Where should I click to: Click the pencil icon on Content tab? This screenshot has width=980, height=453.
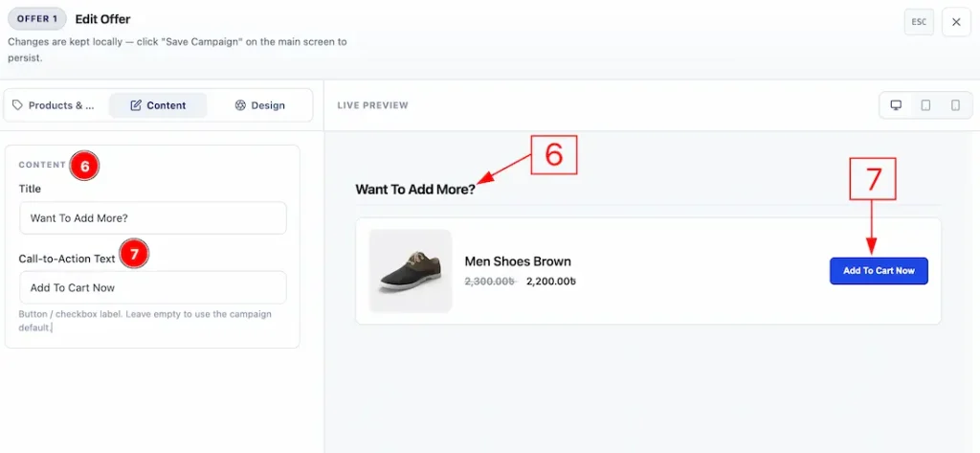[x=136, y=105]
